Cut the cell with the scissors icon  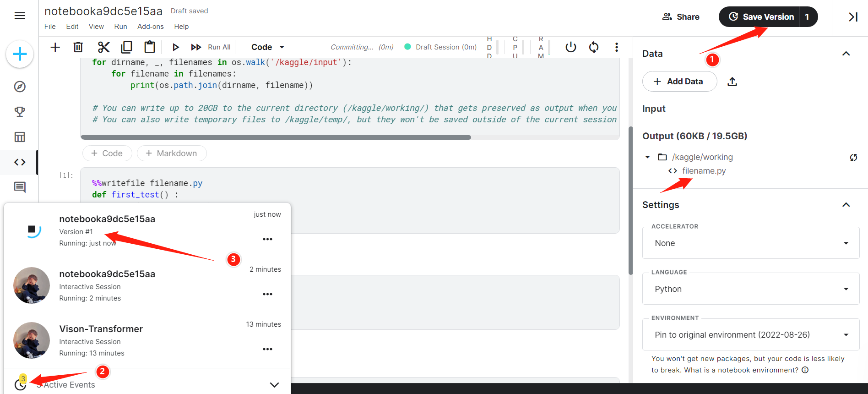(x=104, y=47)
